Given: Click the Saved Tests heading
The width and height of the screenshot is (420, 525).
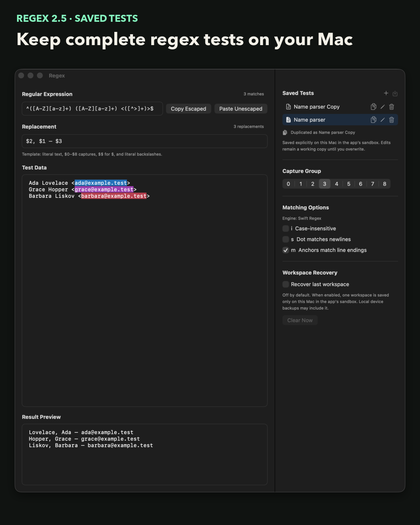Looking at the screenshot, I should [x=298, y=93].
